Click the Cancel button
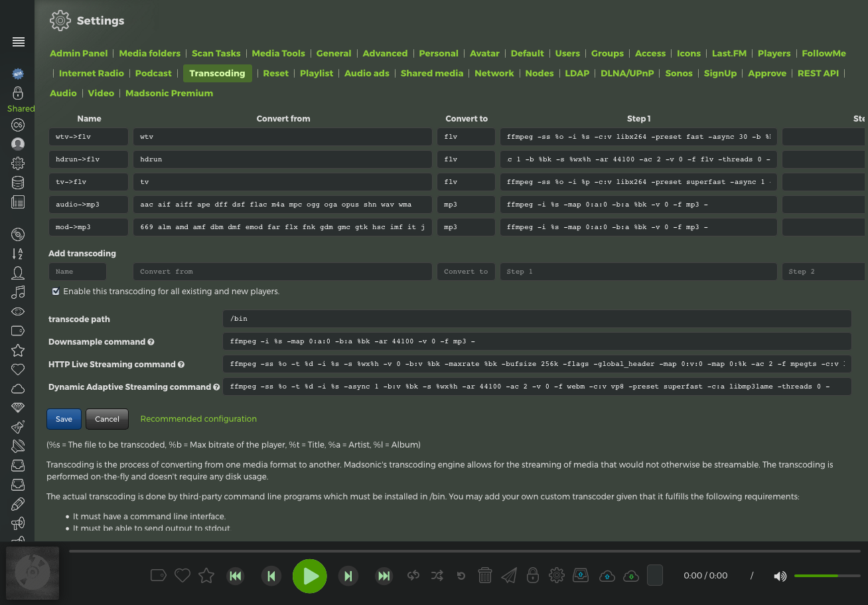 (107, 419)
